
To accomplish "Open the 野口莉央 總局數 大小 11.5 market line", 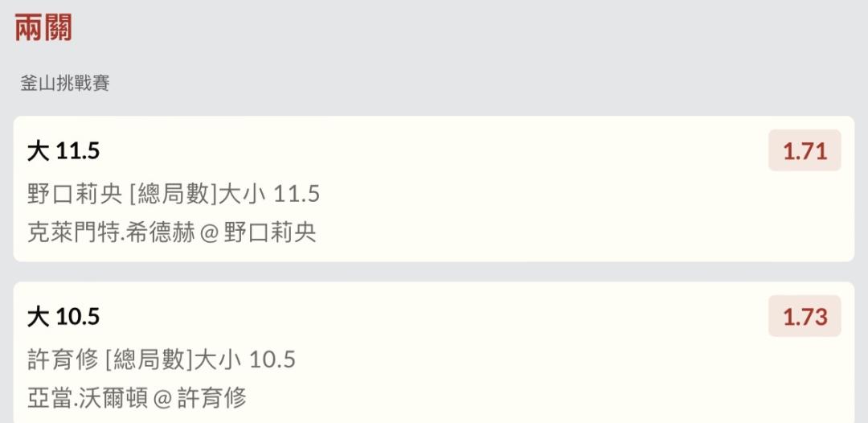I will pos(174,194).
